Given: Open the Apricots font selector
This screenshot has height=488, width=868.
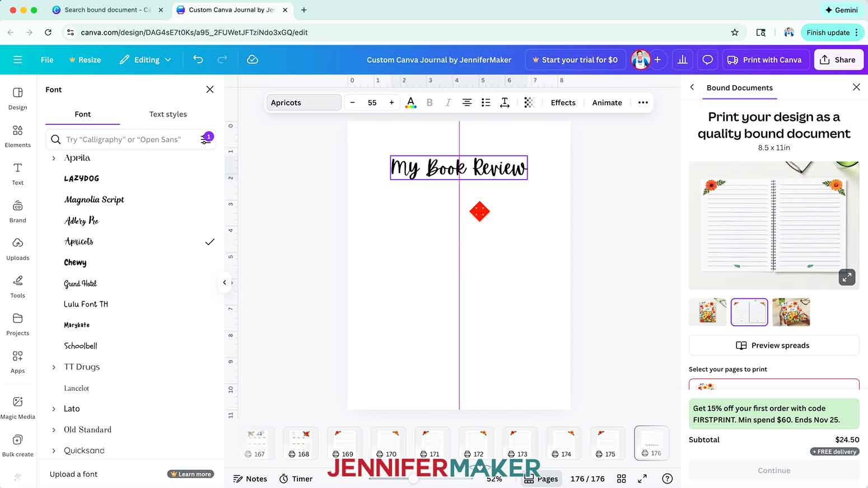Looking at the screenshot, I should coord(304,102).
